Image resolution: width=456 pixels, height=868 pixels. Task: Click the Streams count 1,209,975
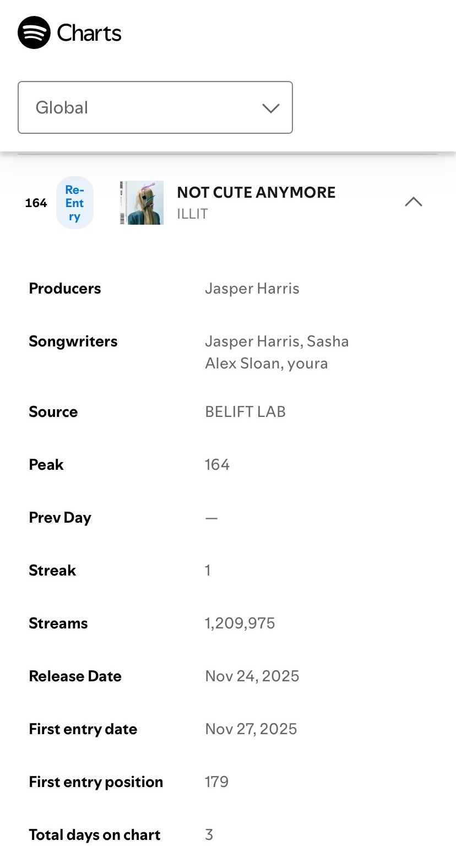240,623
